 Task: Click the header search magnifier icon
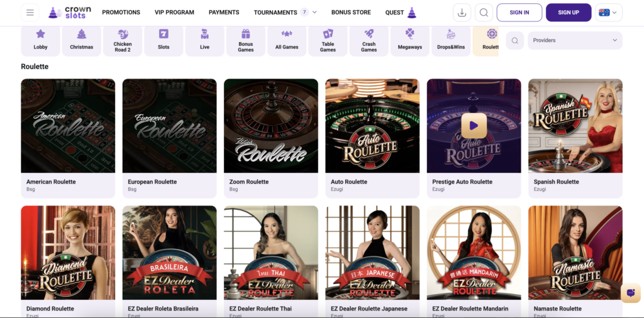483,13
